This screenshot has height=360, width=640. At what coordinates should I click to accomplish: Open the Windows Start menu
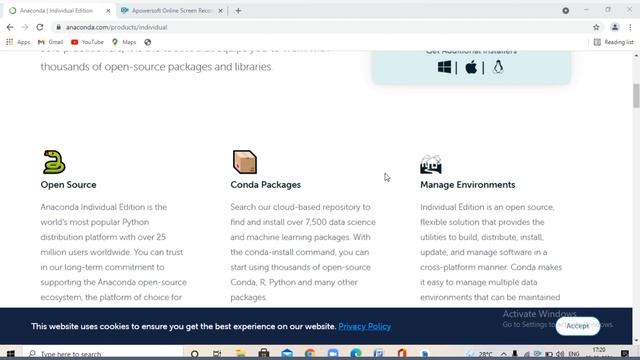coord(11,353)
